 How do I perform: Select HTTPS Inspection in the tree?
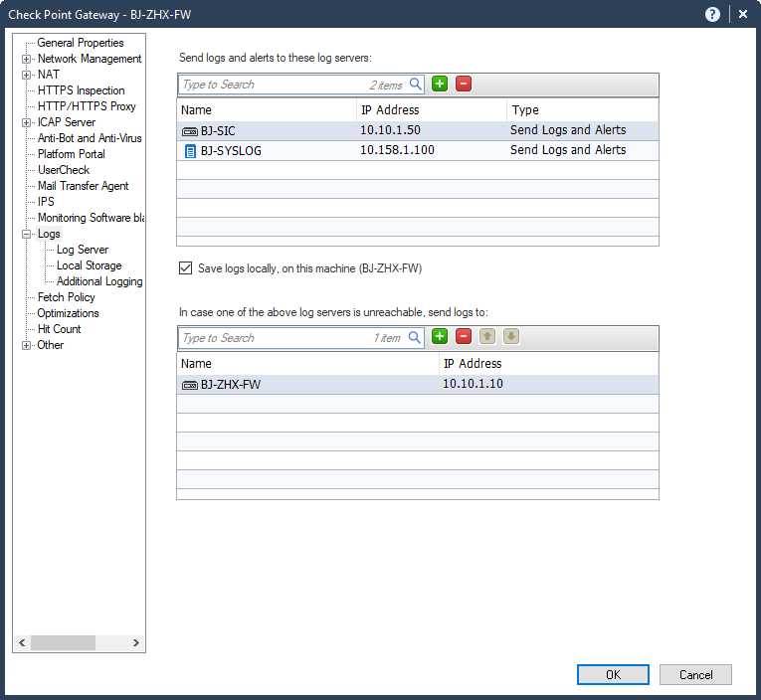pyautogui.click(x=81, y=90)
